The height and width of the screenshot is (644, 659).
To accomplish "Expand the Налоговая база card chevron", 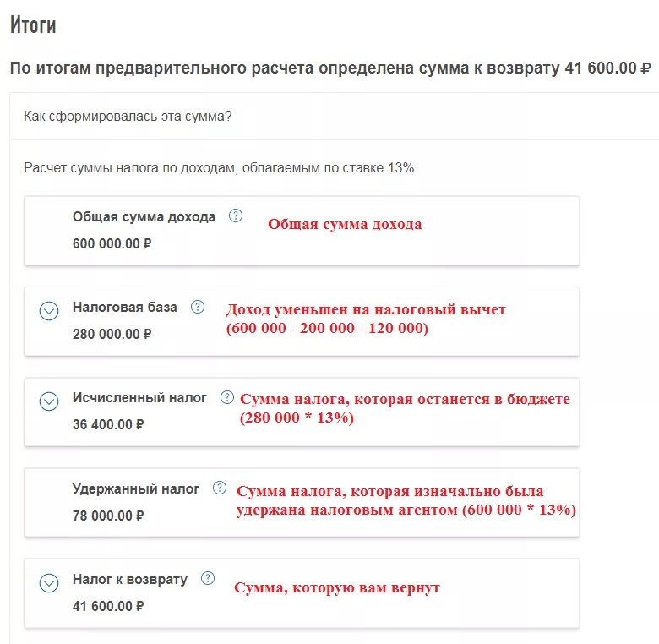I will point(49,311).
